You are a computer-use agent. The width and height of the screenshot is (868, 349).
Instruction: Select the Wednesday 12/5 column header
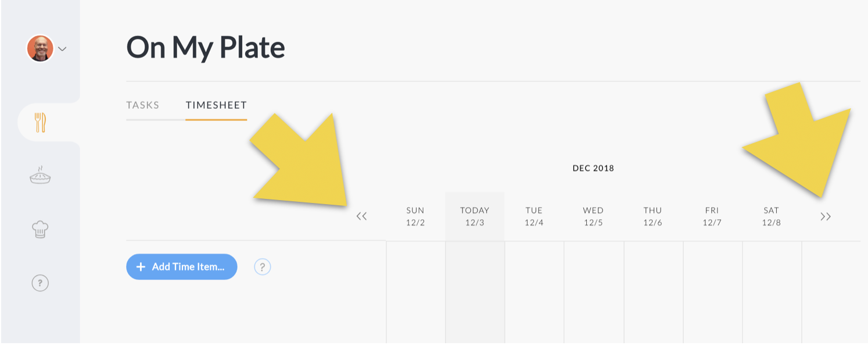coord(593,216)
